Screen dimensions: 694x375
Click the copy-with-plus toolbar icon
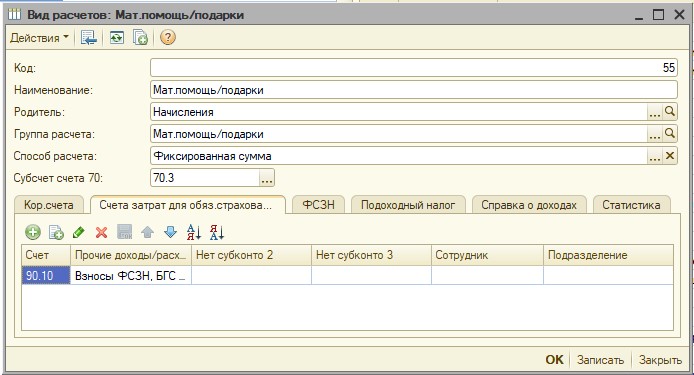point(140,38)
